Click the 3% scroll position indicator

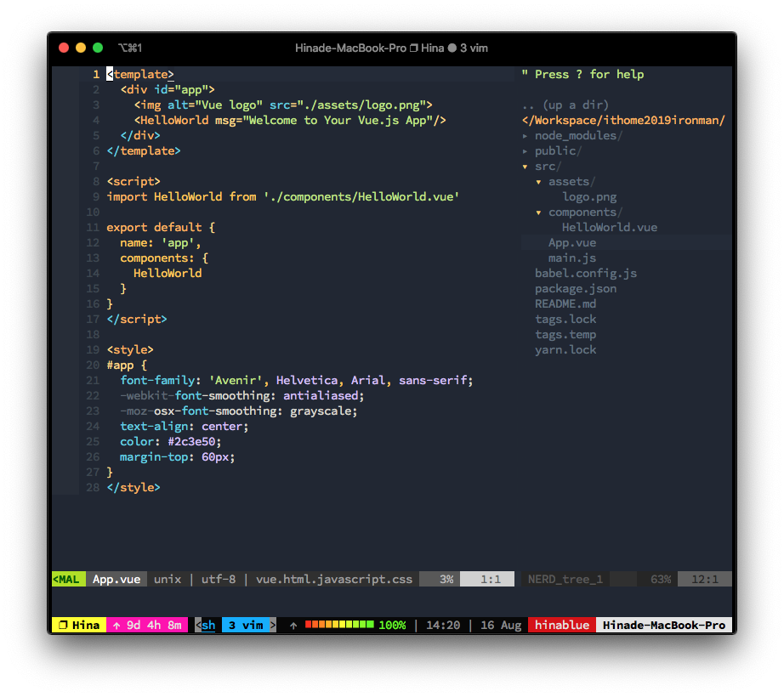tap(446, 579)
